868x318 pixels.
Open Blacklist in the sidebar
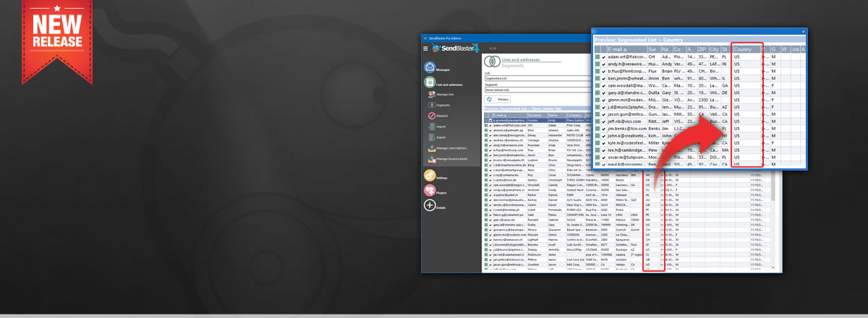(x=442, y=116)
